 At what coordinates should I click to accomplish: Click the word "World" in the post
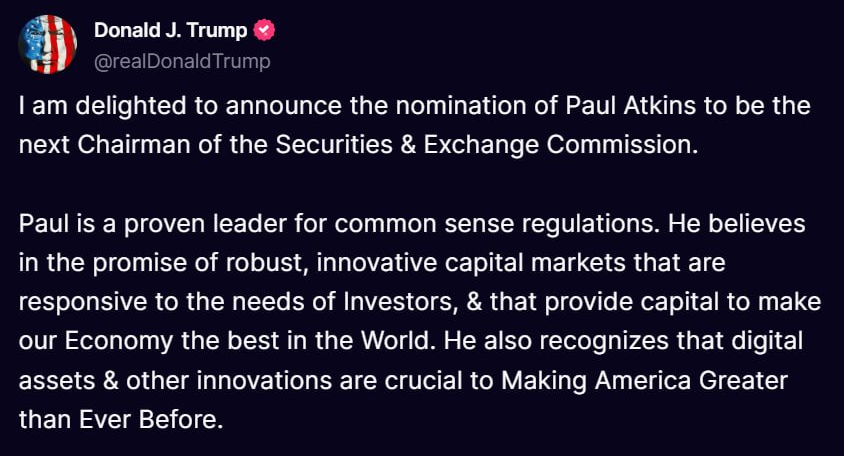point(396,341)
